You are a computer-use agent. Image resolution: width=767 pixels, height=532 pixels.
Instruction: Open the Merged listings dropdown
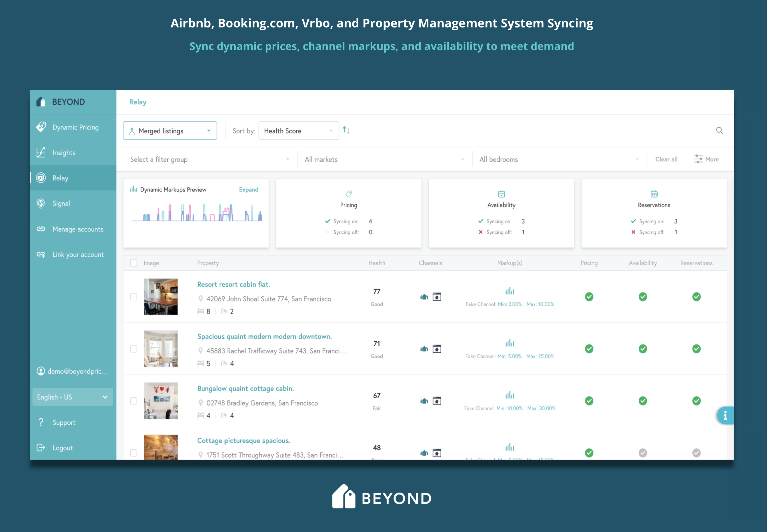point(170,131)
